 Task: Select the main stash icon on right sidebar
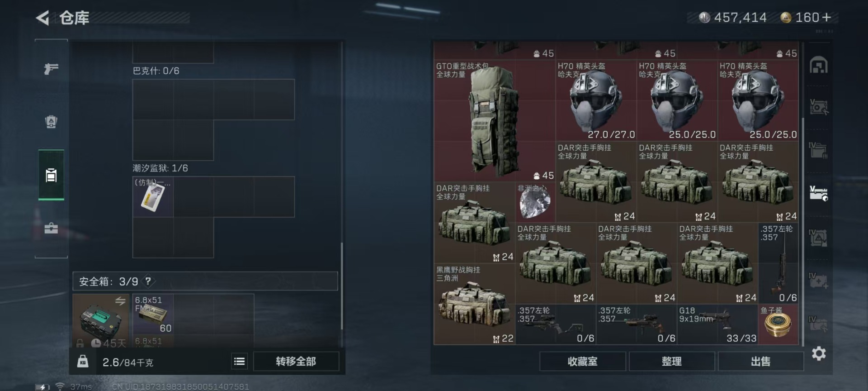pos(819,65)
